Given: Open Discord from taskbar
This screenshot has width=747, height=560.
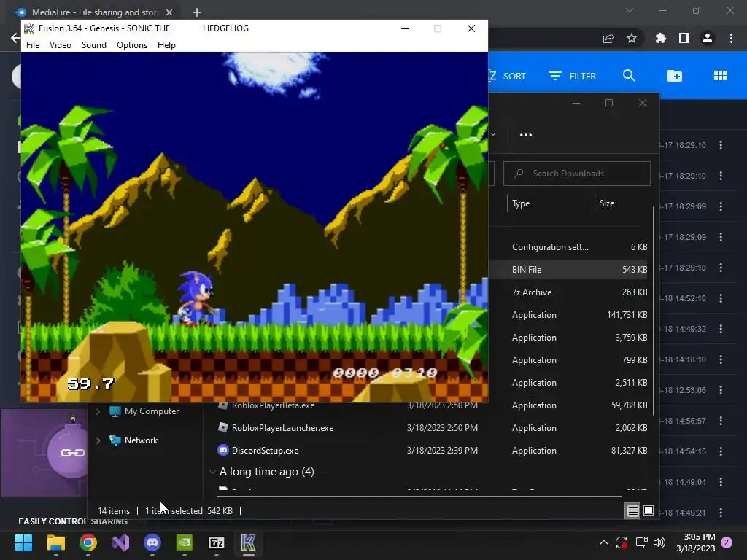Looking at the screenshot, I should pyautogui.click(x=152, y=542).
